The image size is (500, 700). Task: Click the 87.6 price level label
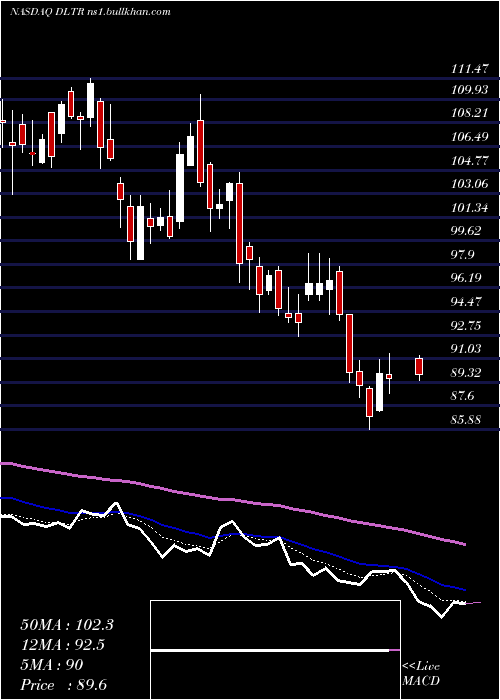[463, 396]
